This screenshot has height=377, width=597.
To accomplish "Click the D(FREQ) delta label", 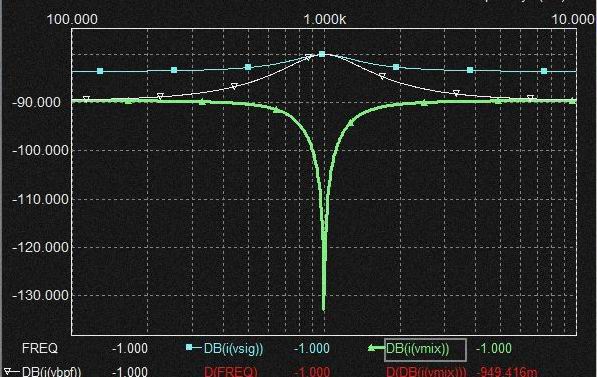I will (x=231, y=372).
